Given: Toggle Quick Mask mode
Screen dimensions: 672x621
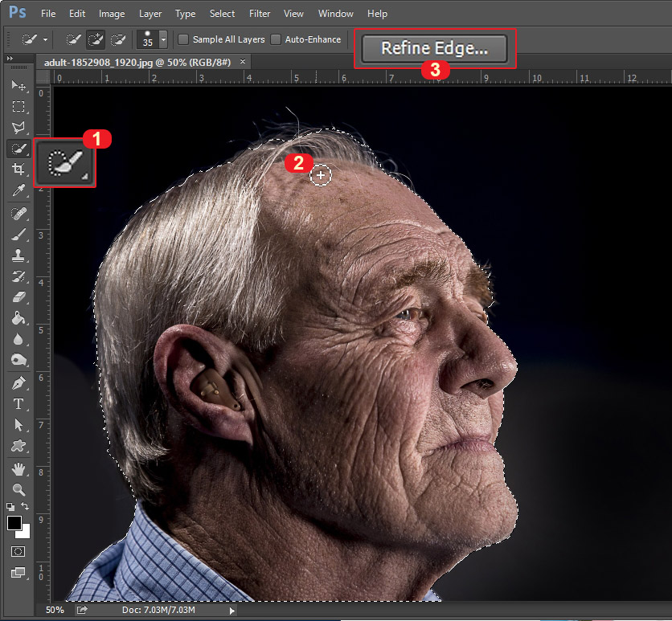Looking at the screenshot, I should 18,552.
